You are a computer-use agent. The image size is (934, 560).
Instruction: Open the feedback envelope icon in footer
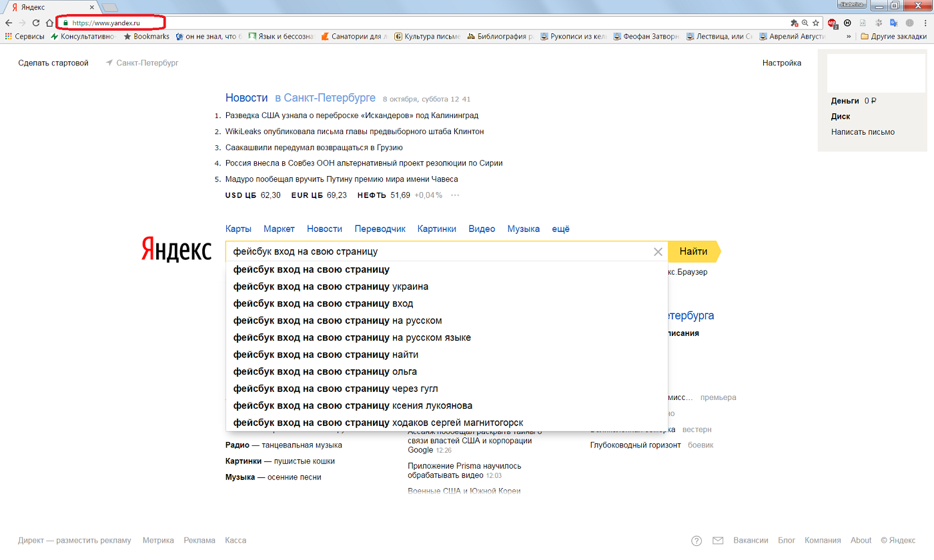coord(718,541)
